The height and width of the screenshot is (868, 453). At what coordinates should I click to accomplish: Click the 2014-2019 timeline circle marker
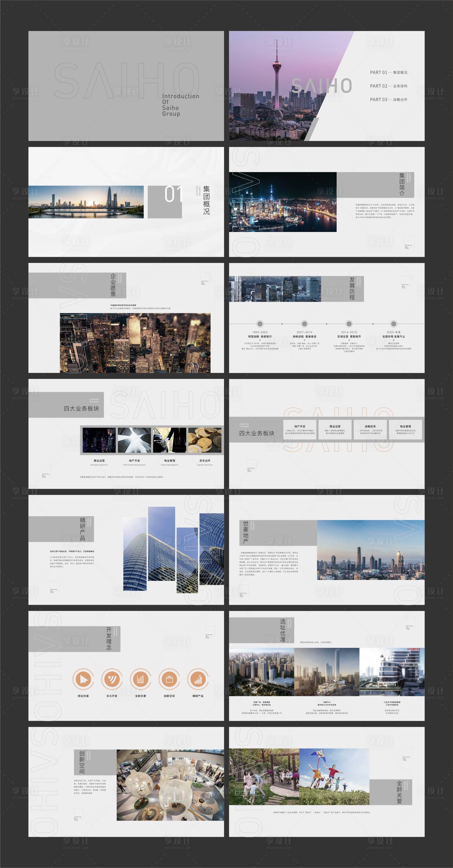tap(349, 324)
